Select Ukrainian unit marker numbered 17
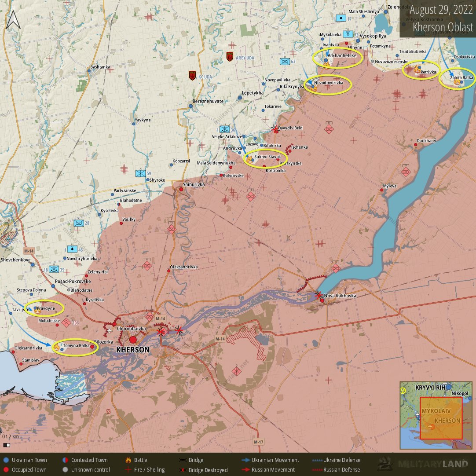Image resolution: width=476 pixels, height=476 pixels. point(341,18)
